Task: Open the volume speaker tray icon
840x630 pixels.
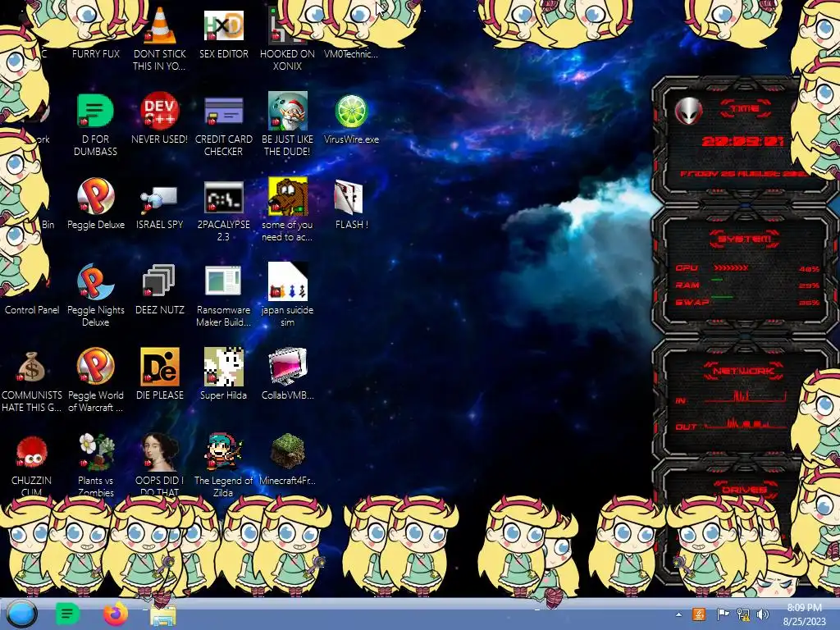Action: pos(763,614)
